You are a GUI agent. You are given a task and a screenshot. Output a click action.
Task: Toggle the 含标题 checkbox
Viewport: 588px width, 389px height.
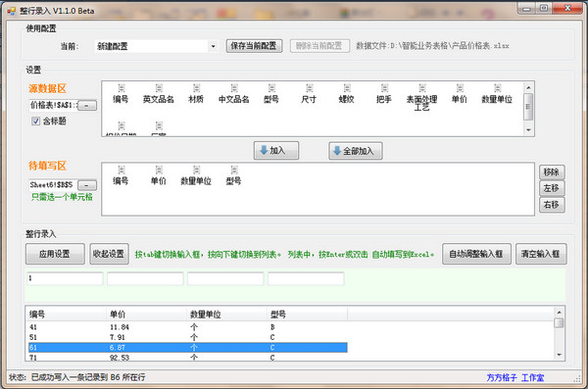pos(35,122)
